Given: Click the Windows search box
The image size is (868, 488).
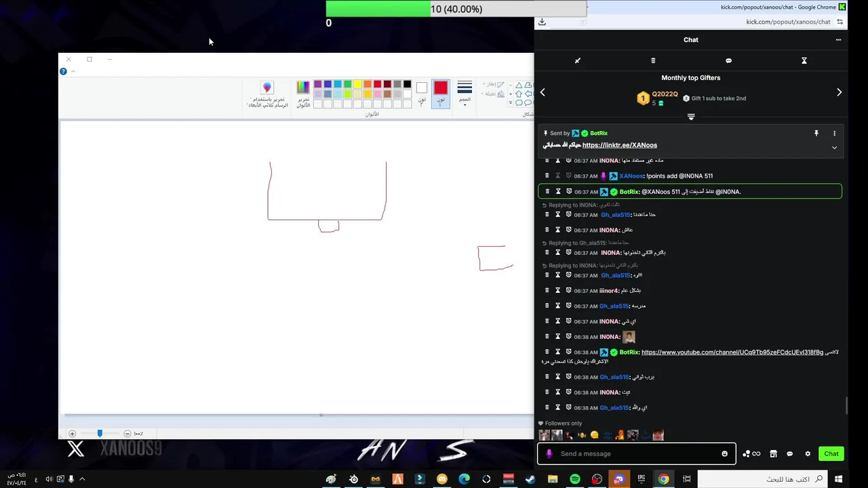Looking at the screenshot, I should click(763, 479).
